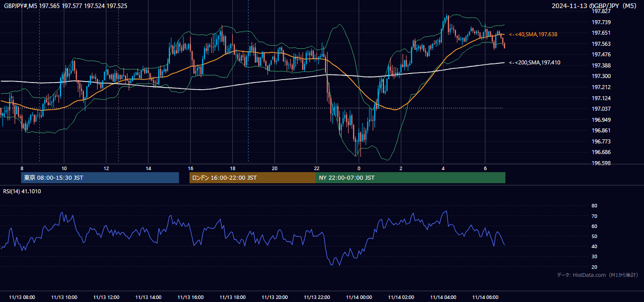The height and width of the screenshot is (302, 644).
Task: Select the 40 SMA label 197.638
Action: [x=533, y=34]
